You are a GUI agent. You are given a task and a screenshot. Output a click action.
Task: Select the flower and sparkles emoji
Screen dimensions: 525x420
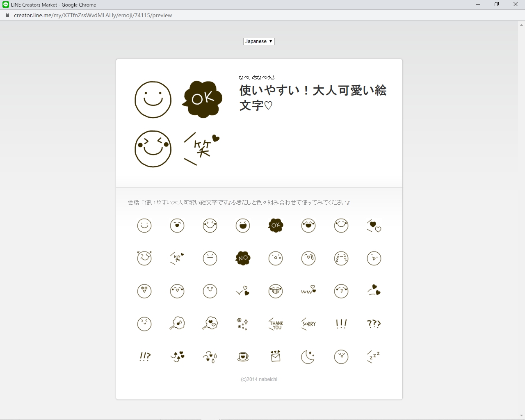pos(243,324)
